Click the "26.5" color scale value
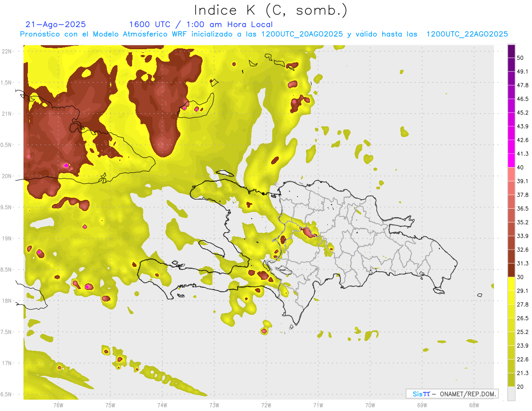Screen dimensions: 532x411 [x=523, y=318]
